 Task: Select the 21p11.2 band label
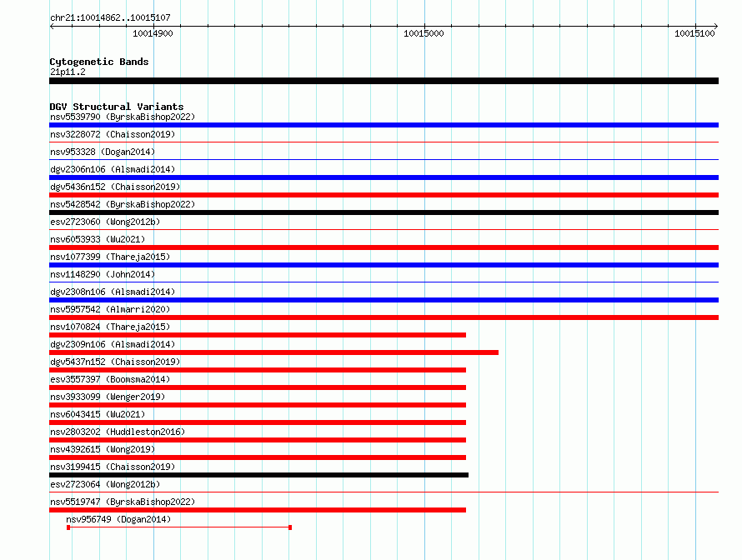68,72
